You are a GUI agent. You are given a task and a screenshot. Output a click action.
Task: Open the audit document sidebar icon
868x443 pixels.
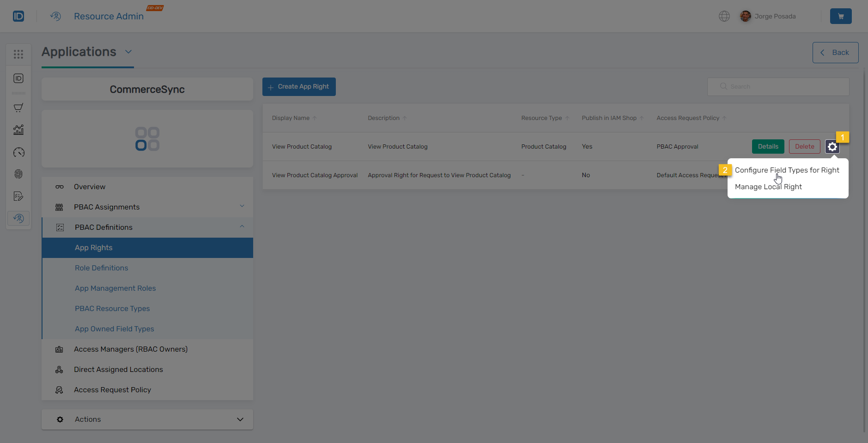point(18,196)
